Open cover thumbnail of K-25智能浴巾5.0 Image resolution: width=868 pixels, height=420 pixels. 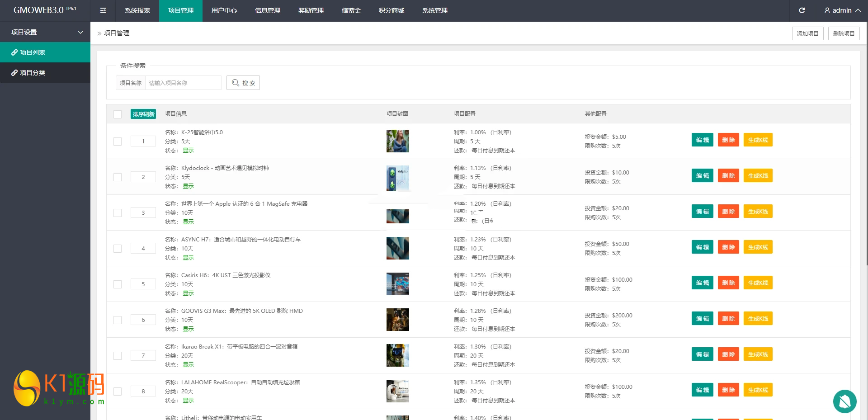[397, 141]
